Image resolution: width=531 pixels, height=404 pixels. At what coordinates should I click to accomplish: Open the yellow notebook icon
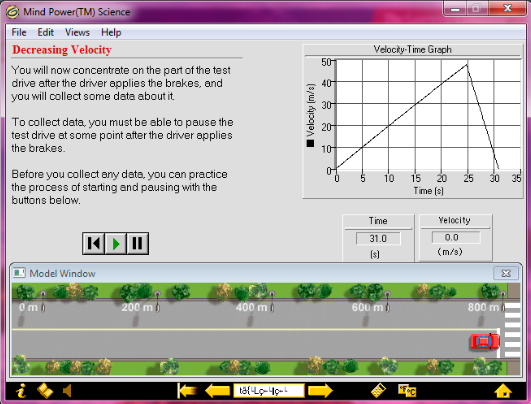tap(45, 391)
